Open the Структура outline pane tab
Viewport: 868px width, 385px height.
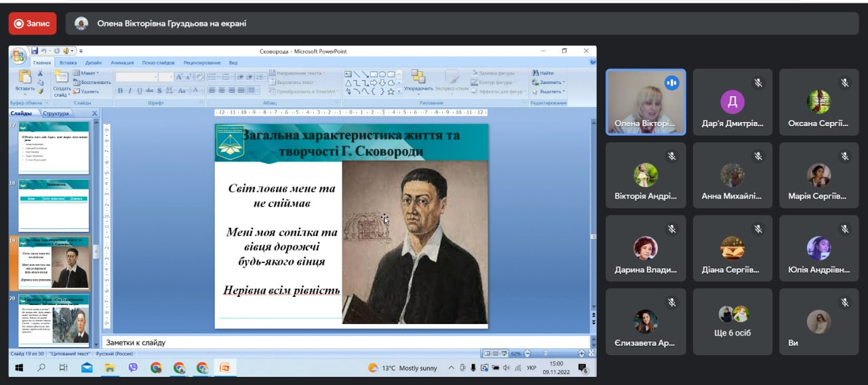[56, 113]
